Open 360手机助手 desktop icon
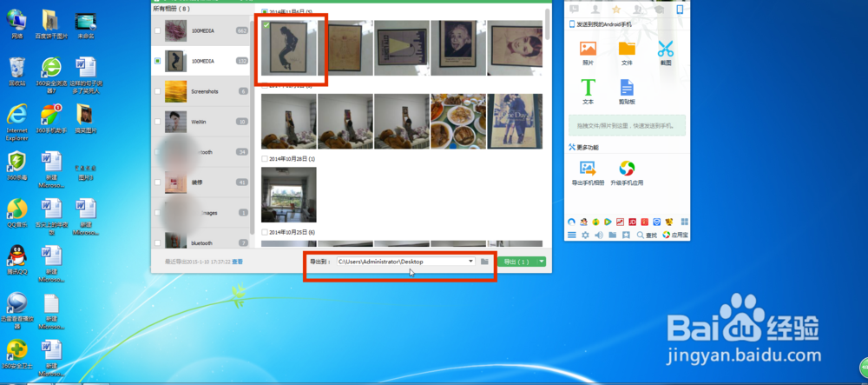Image resolution: width=868 pixels, height=385 pixels. (x=51, y=118)
